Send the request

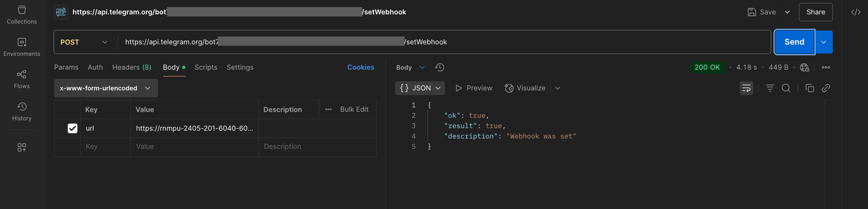(x=794, y=42)
